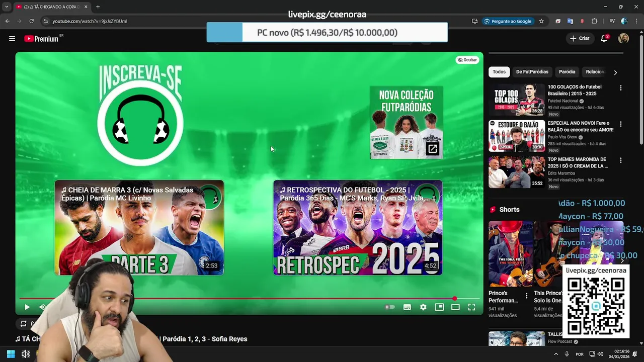Screen dimensions: 644x362
Task: Toggle theater mode in the player
Action: pyautogui.click(x=455, y=307)
